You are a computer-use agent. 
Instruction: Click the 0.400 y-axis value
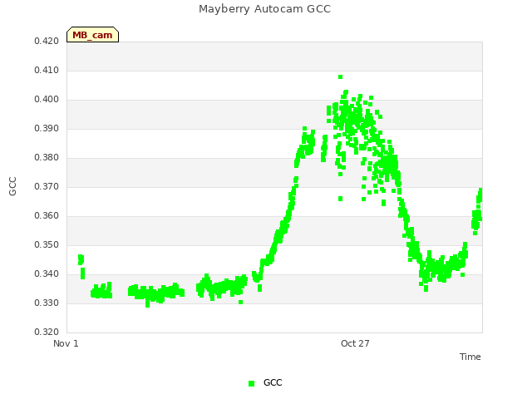tap(47, 100)
